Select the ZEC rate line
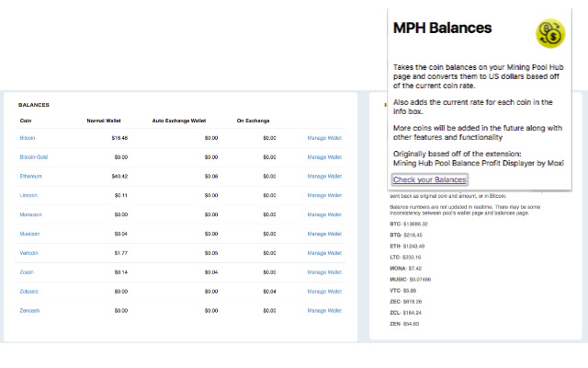This screenshot has width=588, height=368. point(406,302)
